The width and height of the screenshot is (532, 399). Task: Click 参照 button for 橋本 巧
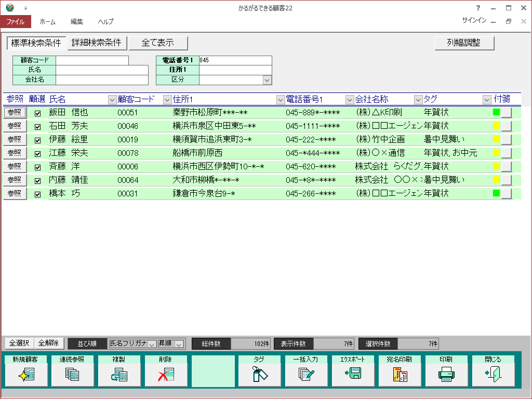[x=15, y=193]
